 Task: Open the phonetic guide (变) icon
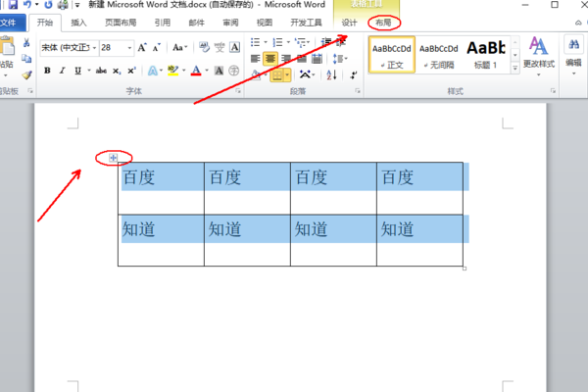pos(220,47)
